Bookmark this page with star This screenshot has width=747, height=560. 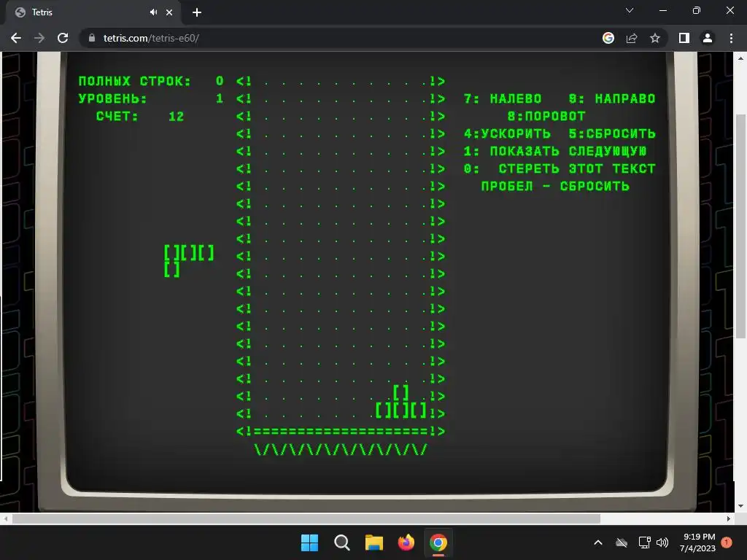(x=655, y=38)
